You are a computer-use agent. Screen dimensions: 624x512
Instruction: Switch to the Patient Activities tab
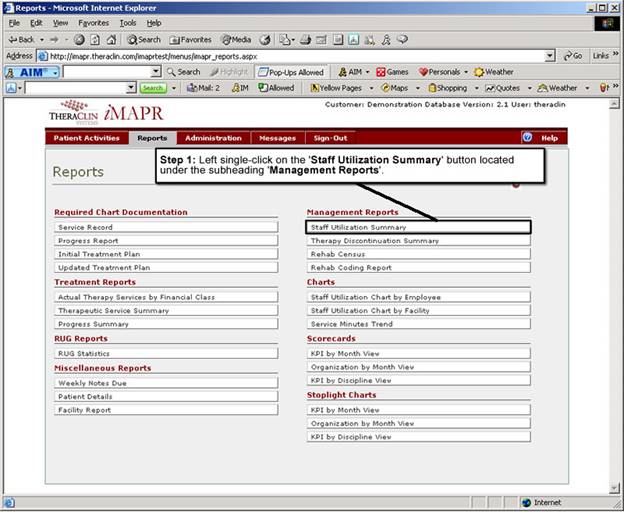[x=87, y=138]
